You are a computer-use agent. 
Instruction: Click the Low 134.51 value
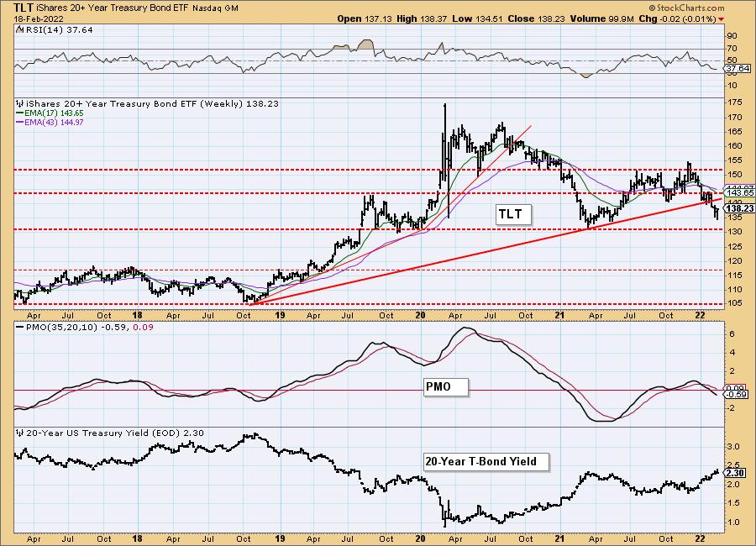(477, 18)
